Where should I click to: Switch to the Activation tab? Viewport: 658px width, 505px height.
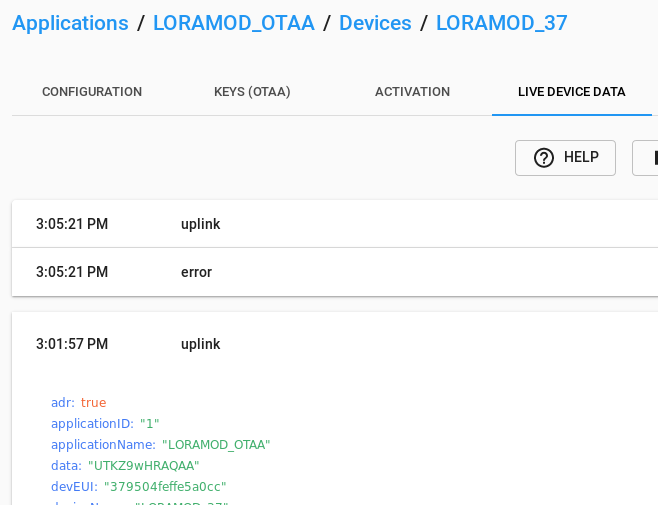(412, 92)
